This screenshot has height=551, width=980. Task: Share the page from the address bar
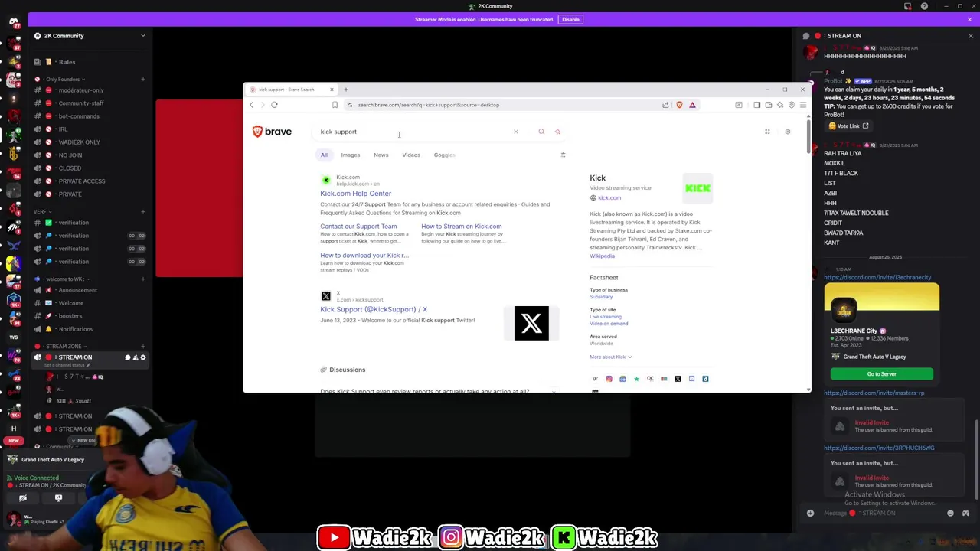pyautogui.click(x=665, y=105)
